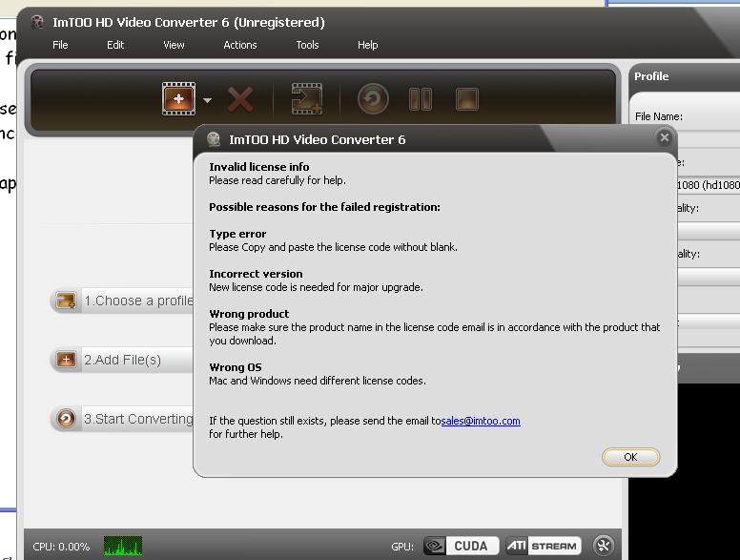
Task: Click the green CPU usage graph
Action: click(x=123, y=546)
